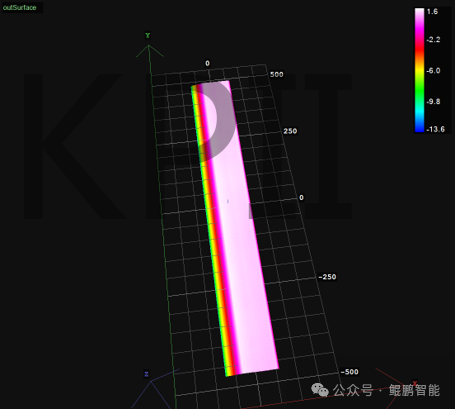Image resolution: width=455 pixels, height=409 pixels.
Task: Click the 250 grid axis label
Action: tap(290, 131)
